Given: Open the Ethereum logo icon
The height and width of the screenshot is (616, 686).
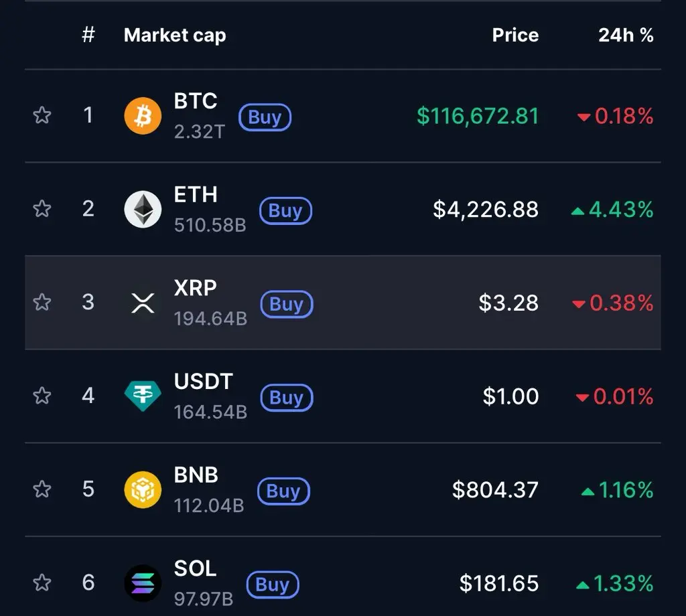Looking at the screenshot, I should click(x=143, y=209).
